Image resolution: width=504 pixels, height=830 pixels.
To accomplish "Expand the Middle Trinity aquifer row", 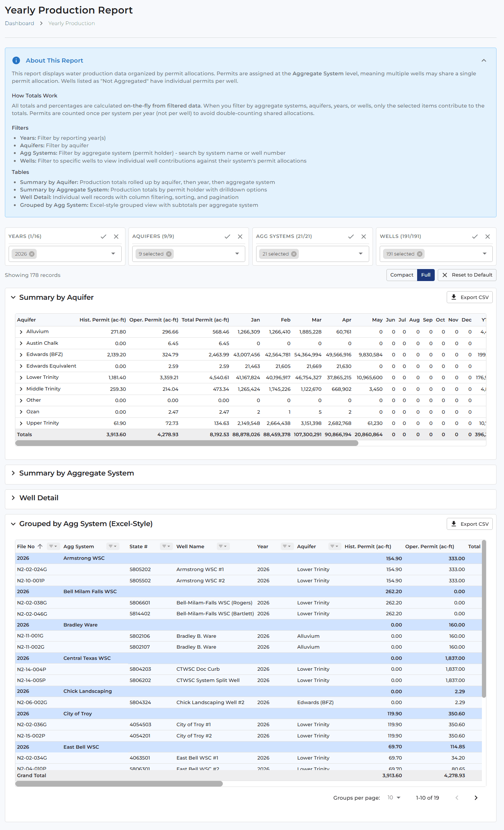I will [21, 389].
